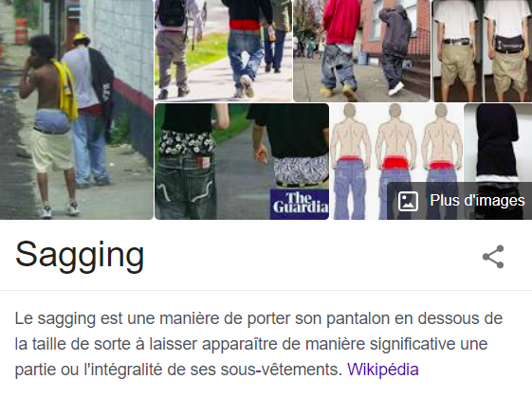Click the right-hand khaki shorts with waist bag
Image resolution: width=532 pixels, height=397 pixels.
pos(507,50)
